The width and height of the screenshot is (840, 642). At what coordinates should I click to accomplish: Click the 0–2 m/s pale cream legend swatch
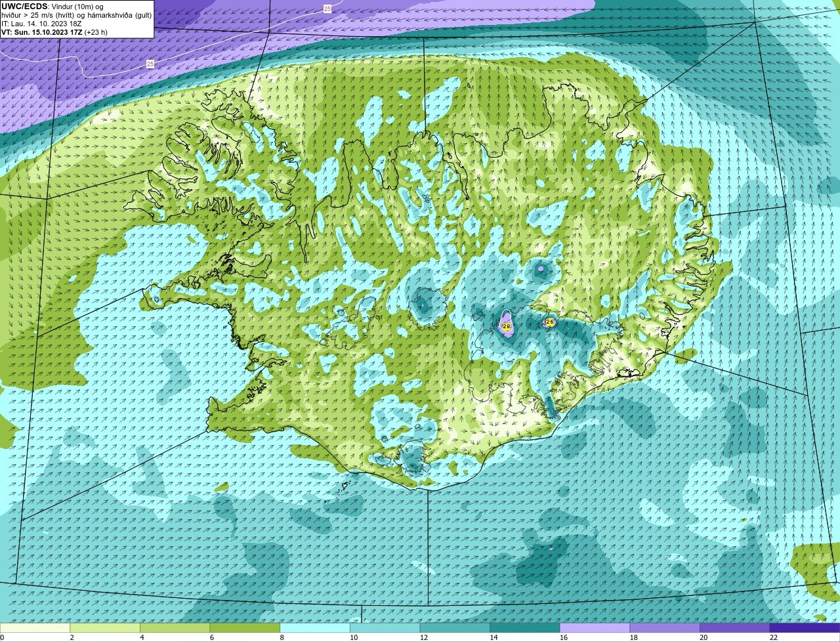(x=35, y=628)
